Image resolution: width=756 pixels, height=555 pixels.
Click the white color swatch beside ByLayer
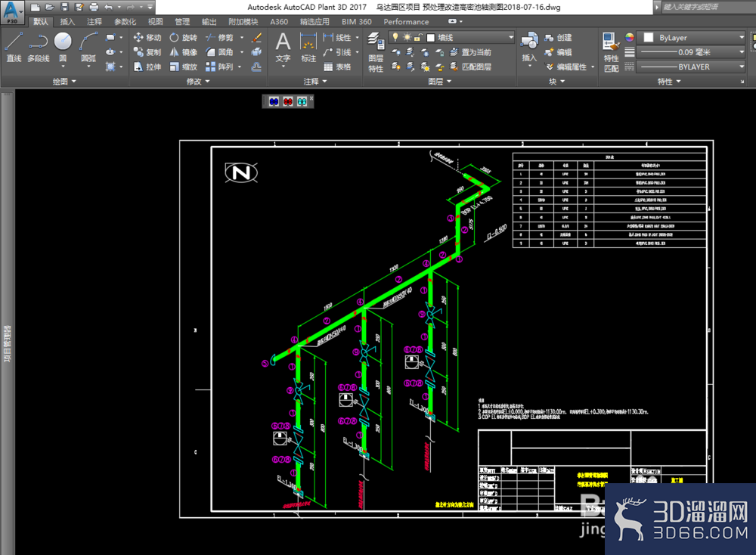pyautogui.click(x=649, y=37)
